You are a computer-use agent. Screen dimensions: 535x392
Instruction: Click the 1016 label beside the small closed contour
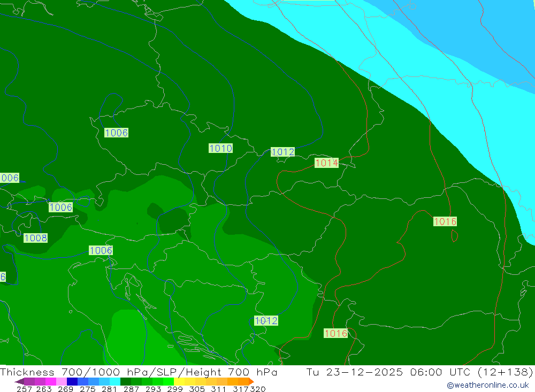point(445,222)
